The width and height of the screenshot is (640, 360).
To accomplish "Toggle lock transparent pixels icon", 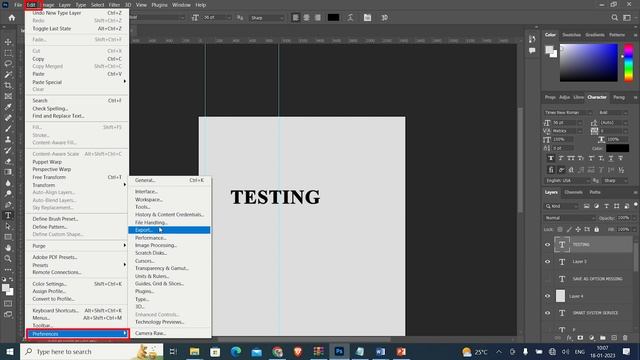I will [560, 229].
